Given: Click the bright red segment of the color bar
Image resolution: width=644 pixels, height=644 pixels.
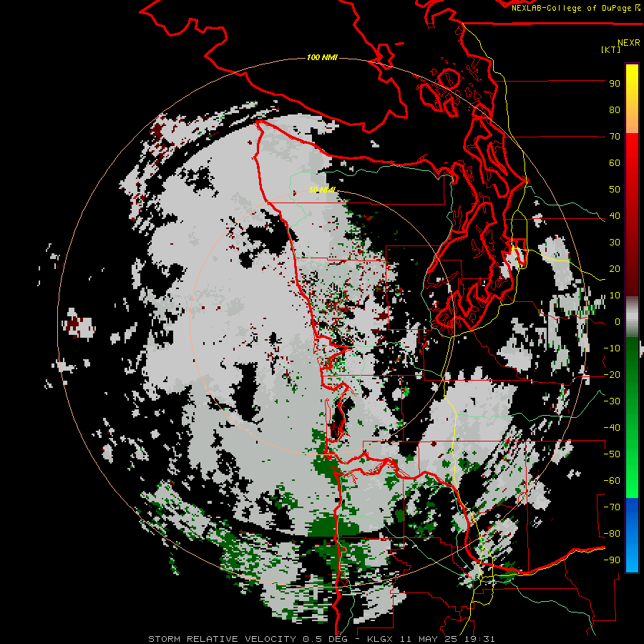Looking at the screenshot, I should pos(632,148).
